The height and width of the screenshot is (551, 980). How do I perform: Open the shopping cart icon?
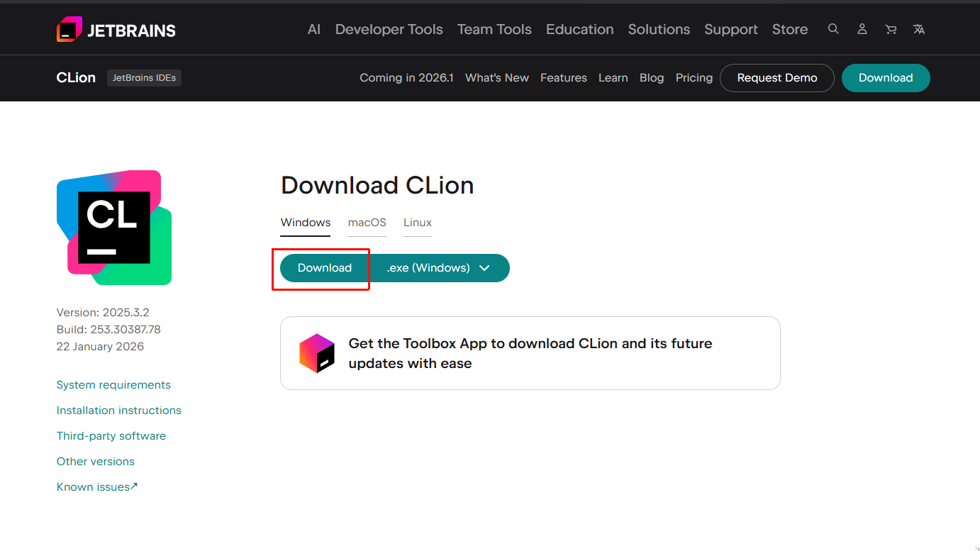coord(891,29)
